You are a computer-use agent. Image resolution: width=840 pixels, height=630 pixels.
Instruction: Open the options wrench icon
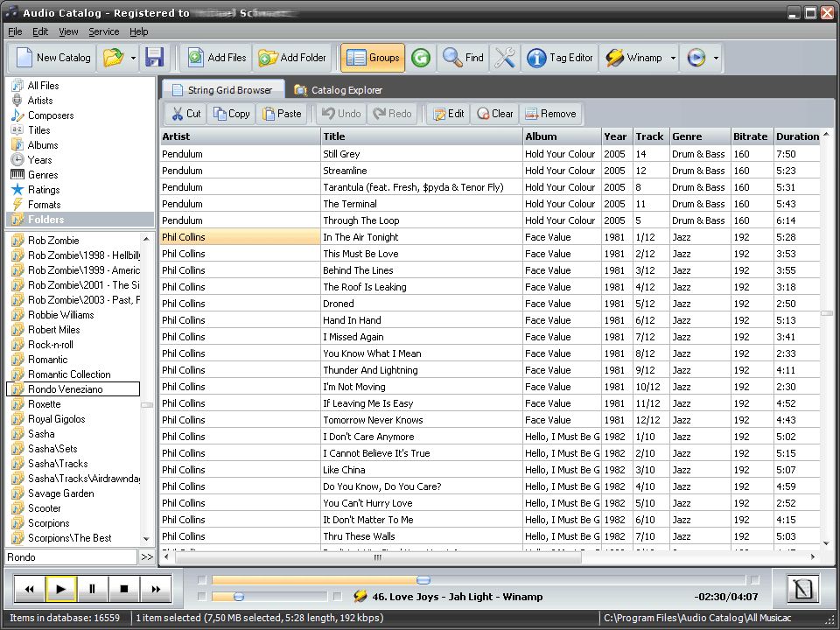coord(506,58)
